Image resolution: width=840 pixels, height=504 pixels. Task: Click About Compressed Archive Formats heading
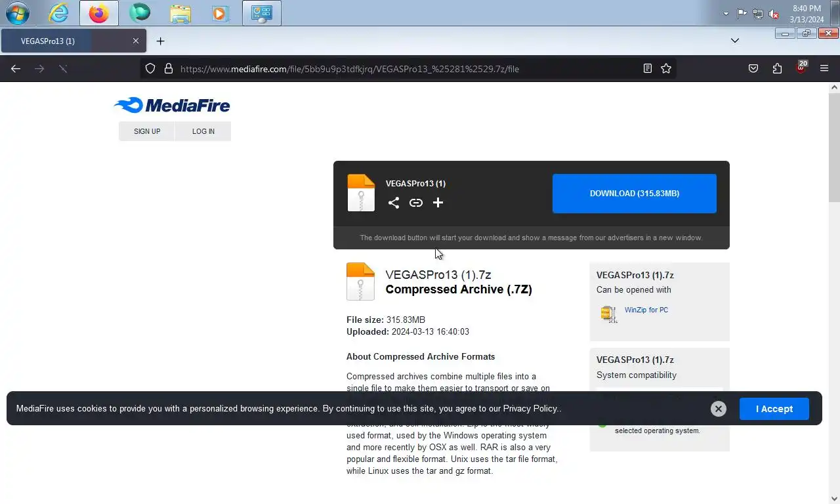pyautogui.click(x=421, y=357)
